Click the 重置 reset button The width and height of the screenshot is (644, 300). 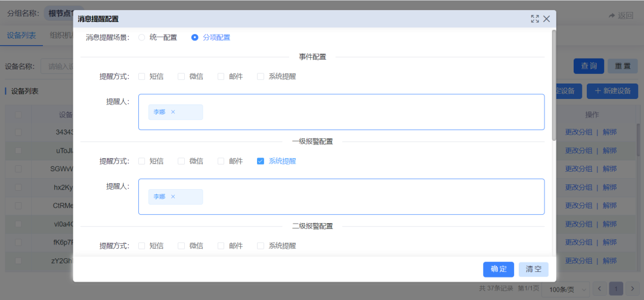(x=623, y=66)
